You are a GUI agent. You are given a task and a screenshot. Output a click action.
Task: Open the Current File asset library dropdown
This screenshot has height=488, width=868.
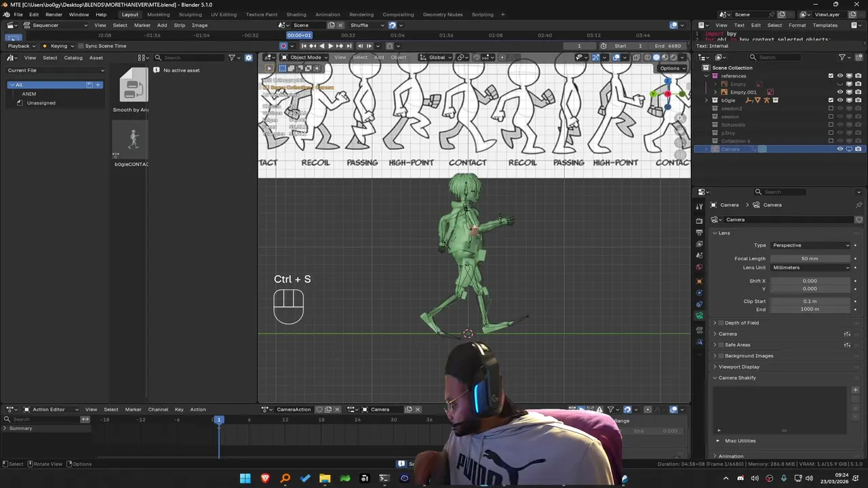(x=56, y=70)
